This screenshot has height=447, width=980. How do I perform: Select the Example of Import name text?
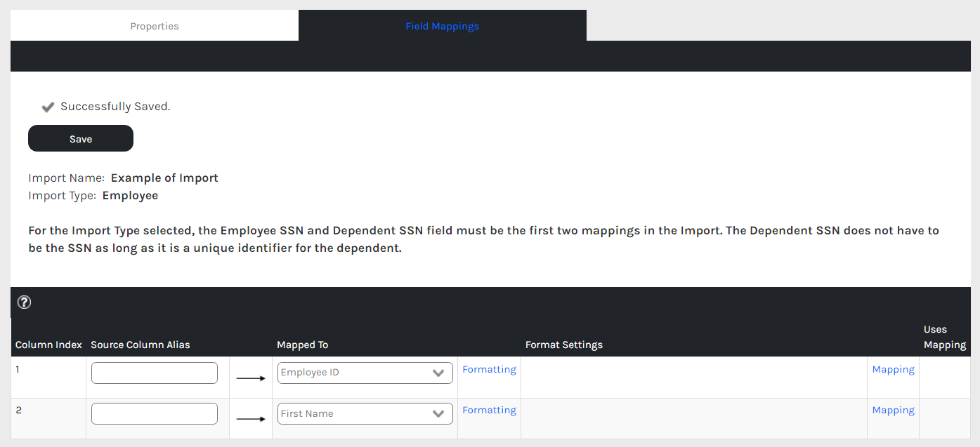[164, 178]
